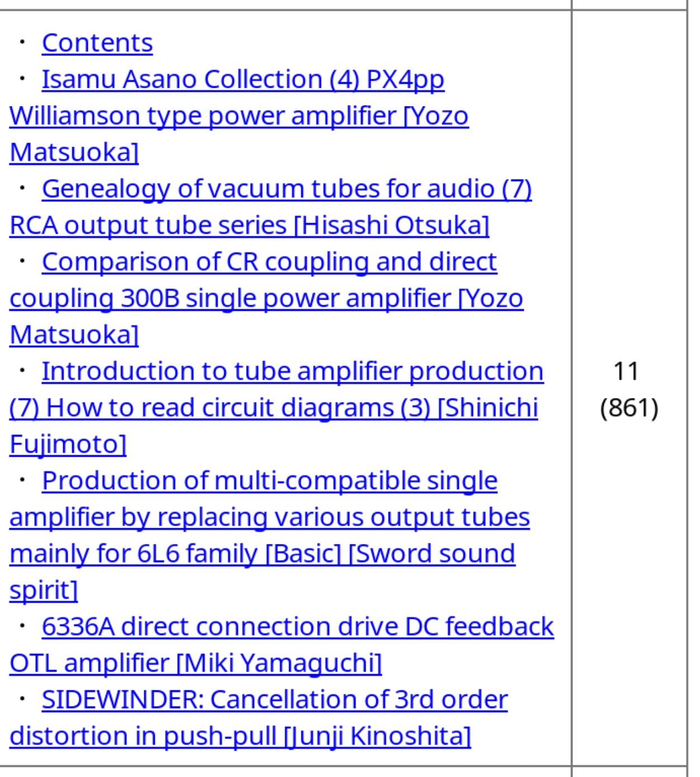Click coupling 300B single power amplifier line
This screenshot has width=700, height=777.
tap(267, 299)
